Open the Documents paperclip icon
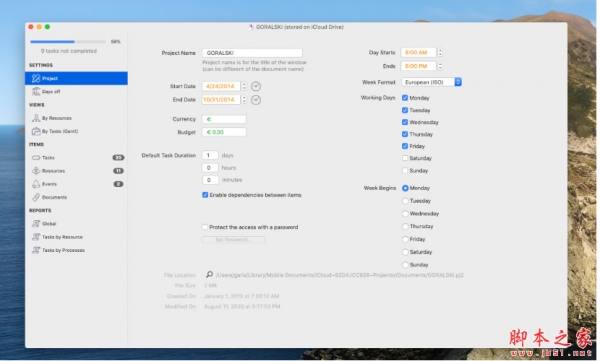Screen dimensions: 600x361 36,197
